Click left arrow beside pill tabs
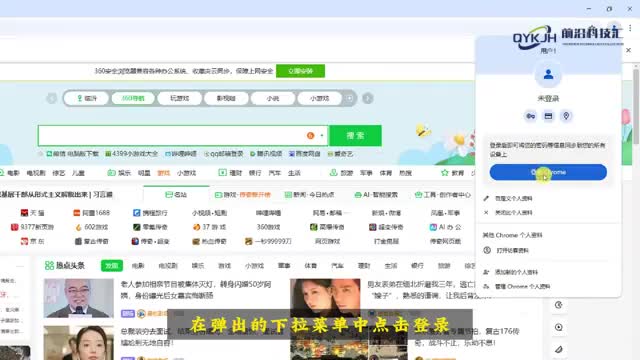 [51, 98]
